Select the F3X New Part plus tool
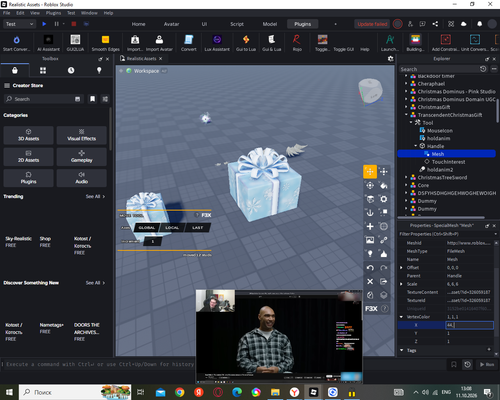The height and width of the screenshot is (400, 500). pyautogui.click(x=370, y=226)
